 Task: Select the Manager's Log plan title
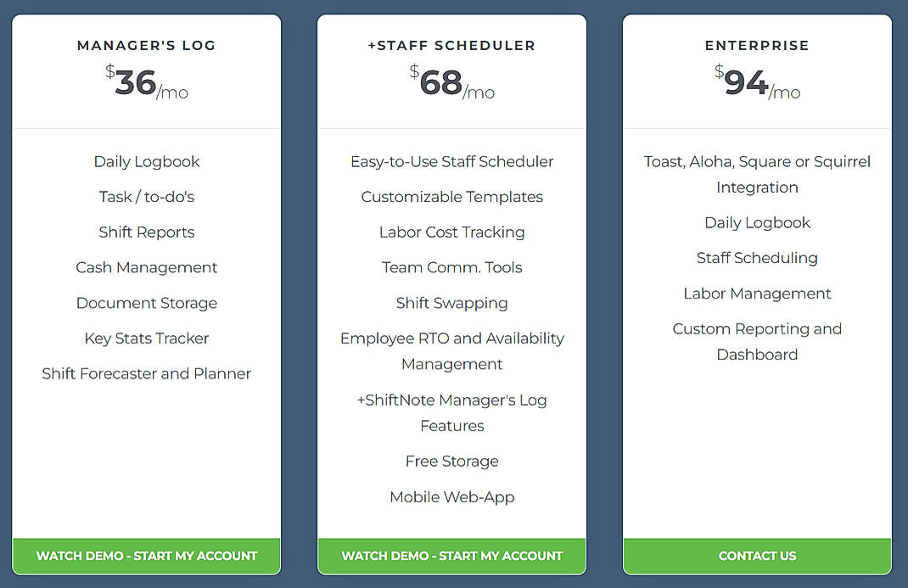tap(146, 45)
